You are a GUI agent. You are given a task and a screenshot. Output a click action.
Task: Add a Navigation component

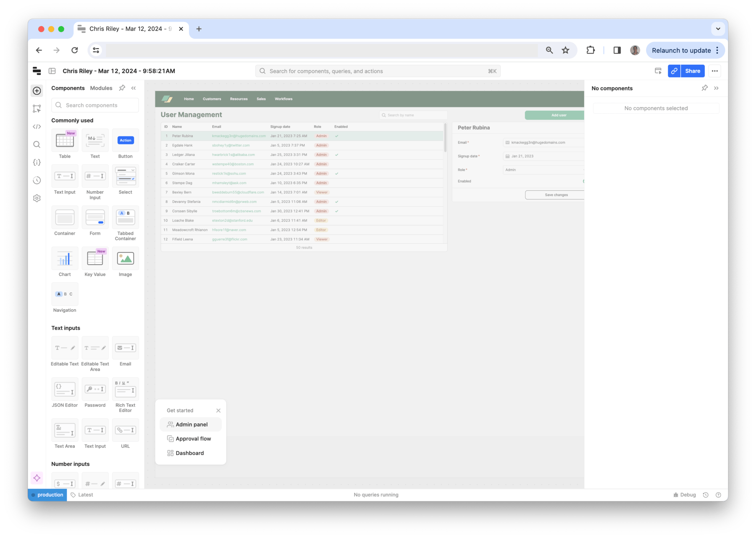coord(65,298)
